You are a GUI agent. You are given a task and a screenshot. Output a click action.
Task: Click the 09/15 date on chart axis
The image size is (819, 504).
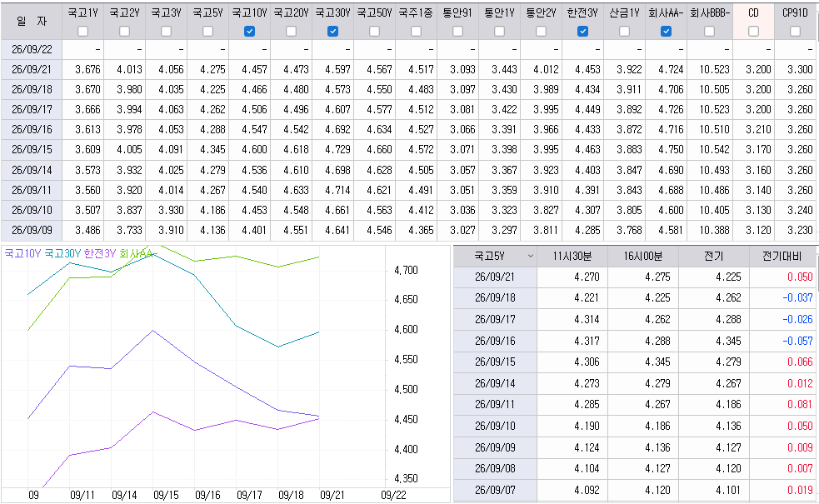[x=166, y=495]
